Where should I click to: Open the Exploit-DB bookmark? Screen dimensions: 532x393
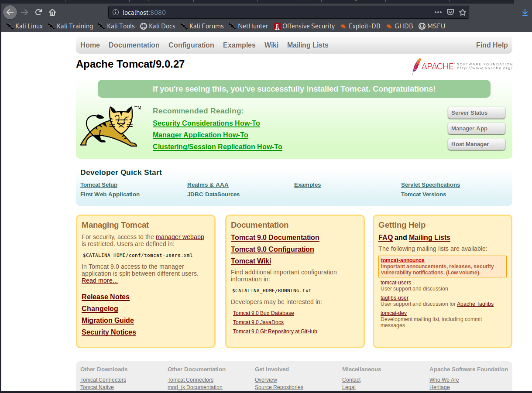(360, 26)
